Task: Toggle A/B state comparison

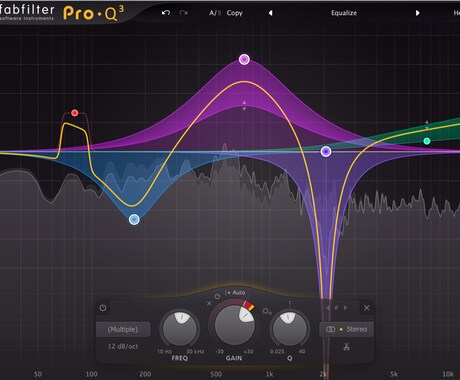Action: (215, 13)
